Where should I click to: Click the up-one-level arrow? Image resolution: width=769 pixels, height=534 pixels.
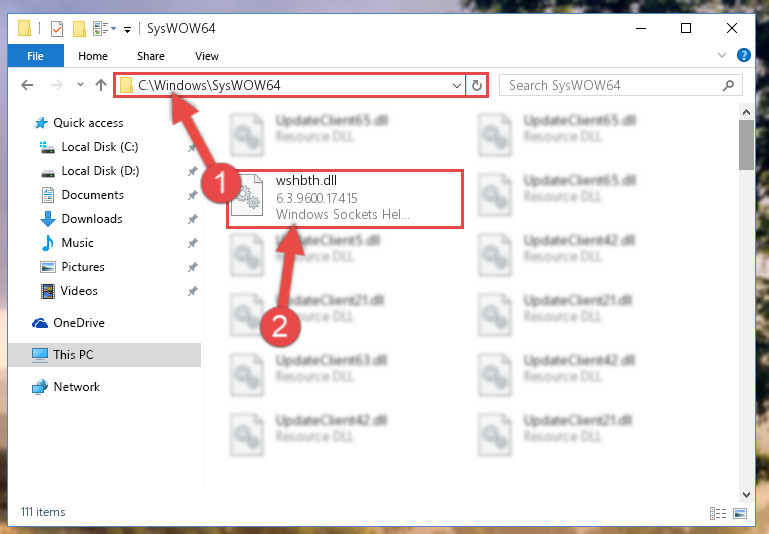(101, 85)
